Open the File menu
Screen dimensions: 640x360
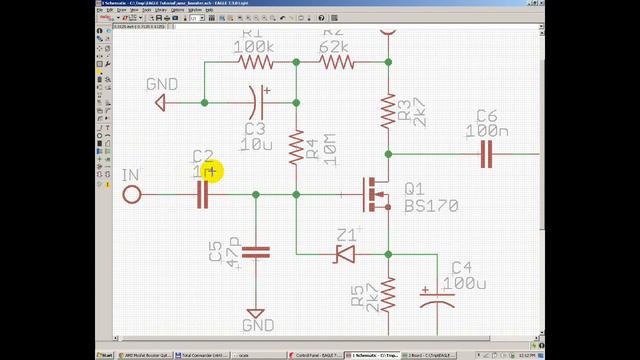[100, 10]
